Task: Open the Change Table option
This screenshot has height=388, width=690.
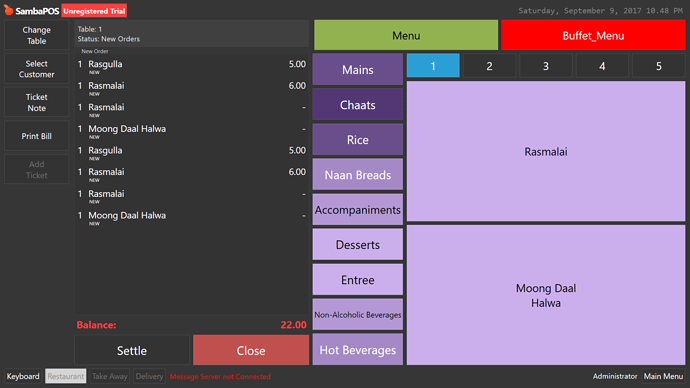Action: [x=37, y=35]
